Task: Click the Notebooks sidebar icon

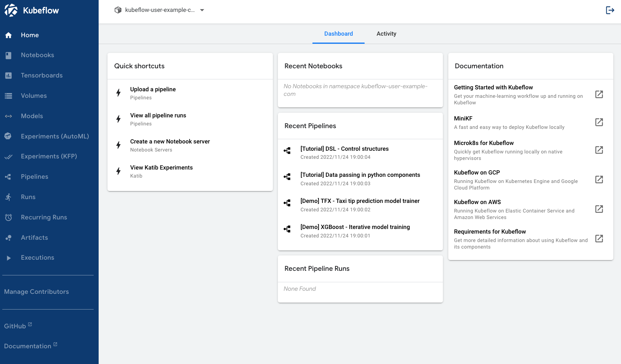Action: 8,55
